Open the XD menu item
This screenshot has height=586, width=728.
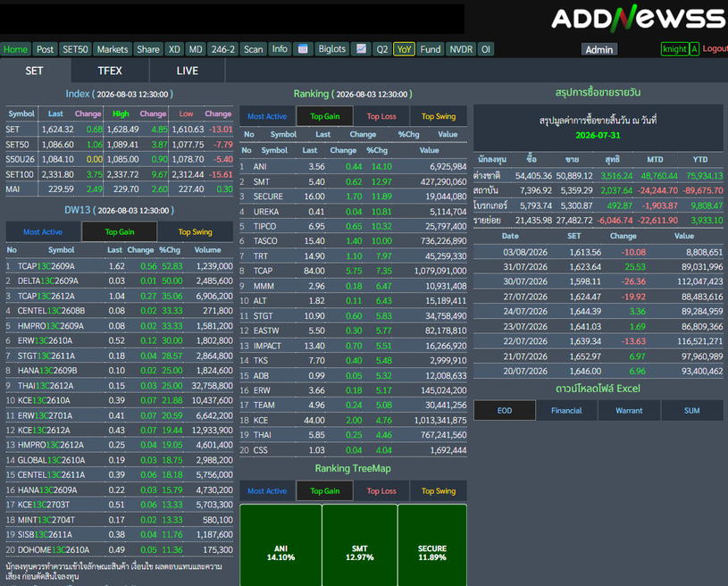coord(174,49)
